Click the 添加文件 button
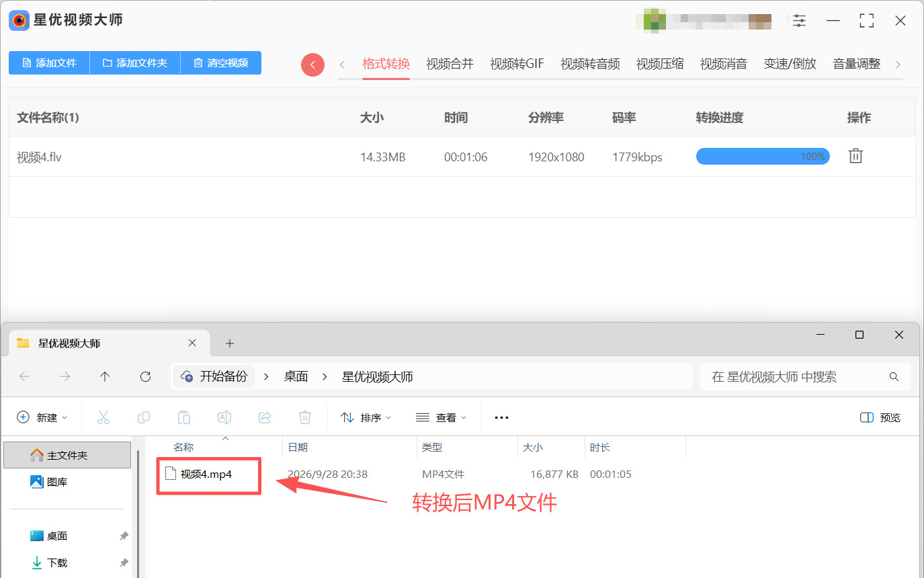The image size is (924, 578). [49, 63]
